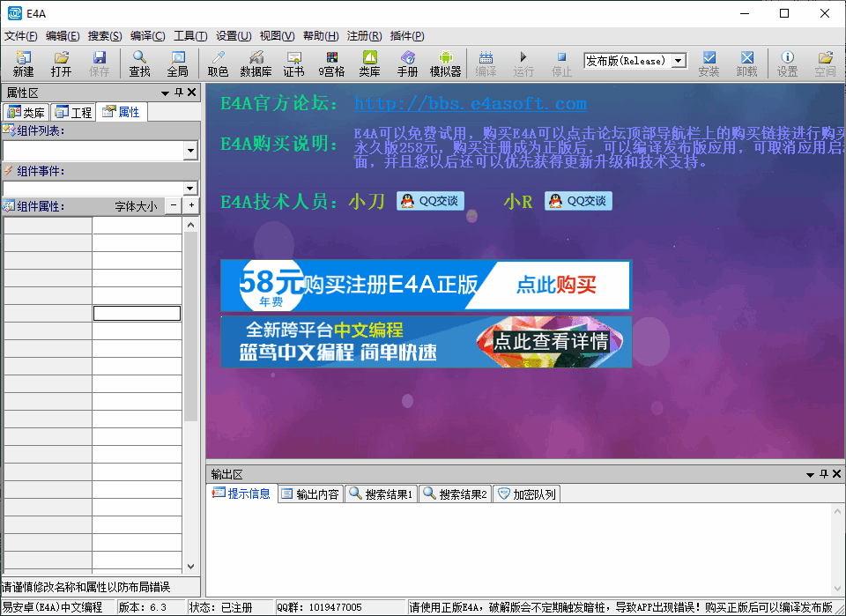Click the 编译 compile toolbar icon
The height and width of the screenshot is (616, 846).
point(486,63)
